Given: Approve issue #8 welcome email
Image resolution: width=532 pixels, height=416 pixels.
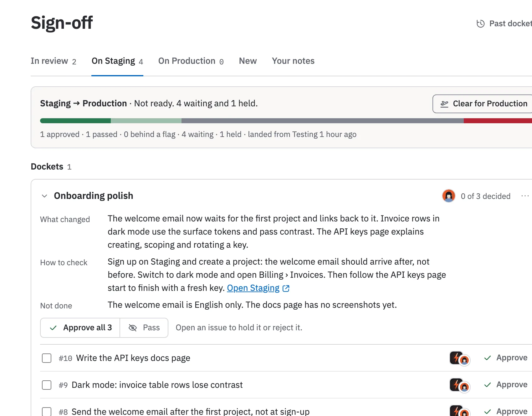Looking at the screenshot, I should point(506,411).
